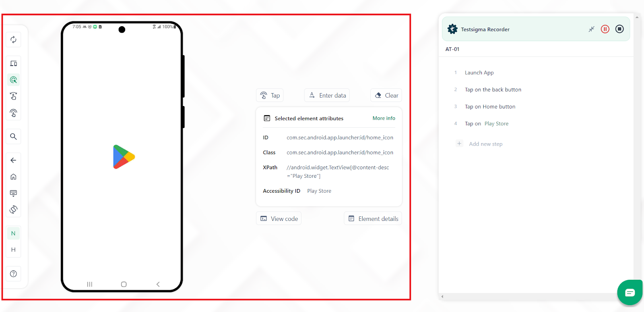This screenshot has height=312, width=644.
Task: Stop recording with the stop button
Action: point(619,29)
